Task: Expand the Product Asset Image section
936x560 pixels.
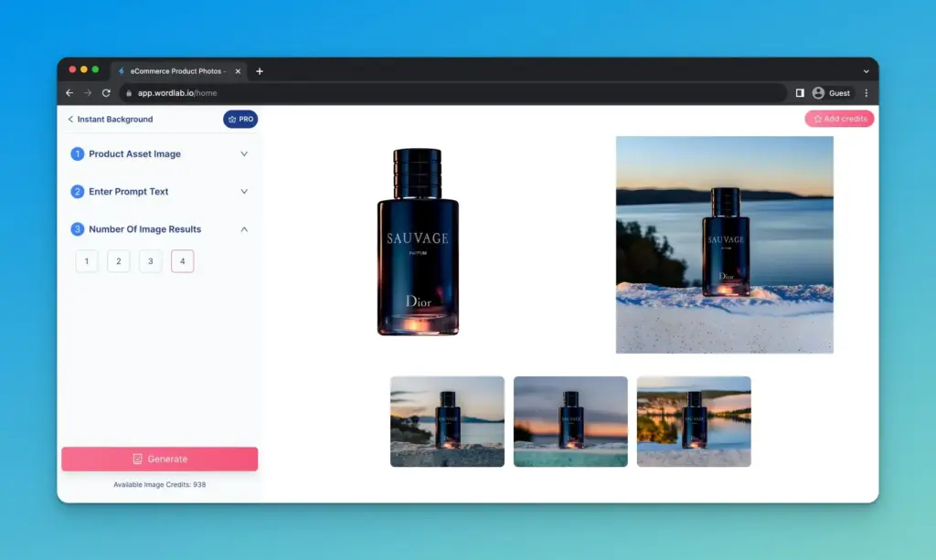Action: point(244,153)
